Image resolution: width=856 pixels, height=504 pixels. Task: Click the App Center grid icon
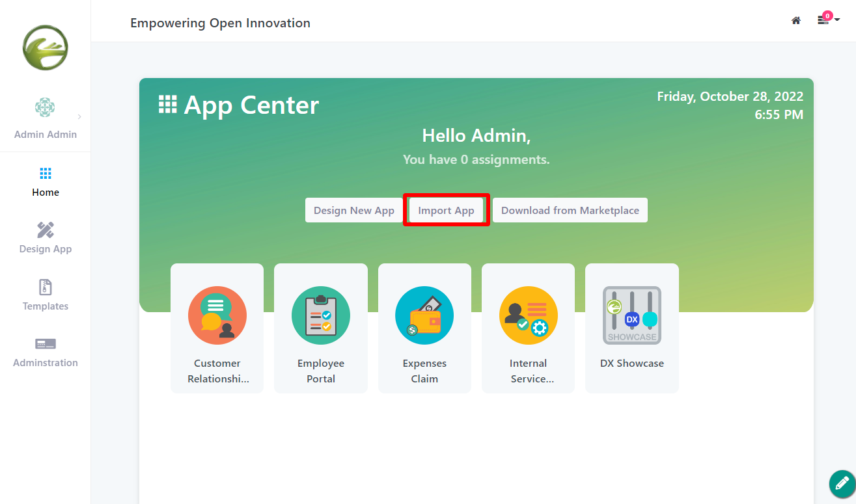point(168,105)
